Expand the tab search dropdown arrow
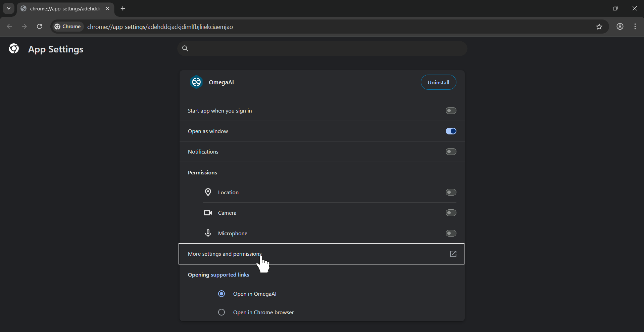 pos(9,9)
